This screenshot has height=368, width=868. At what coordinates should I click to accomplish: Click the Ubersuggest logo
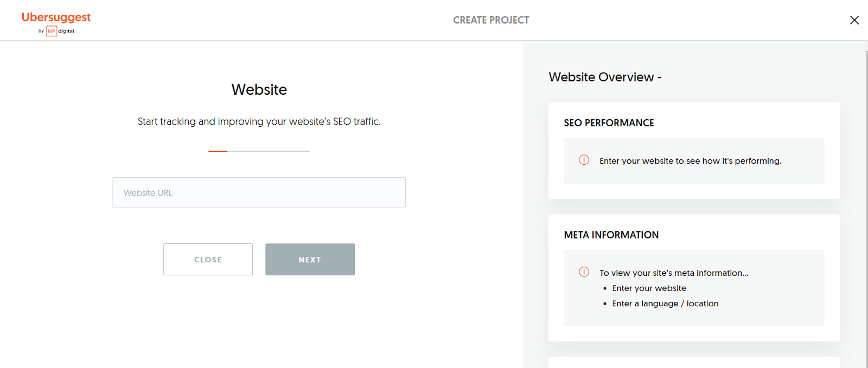tap(56, 17)
